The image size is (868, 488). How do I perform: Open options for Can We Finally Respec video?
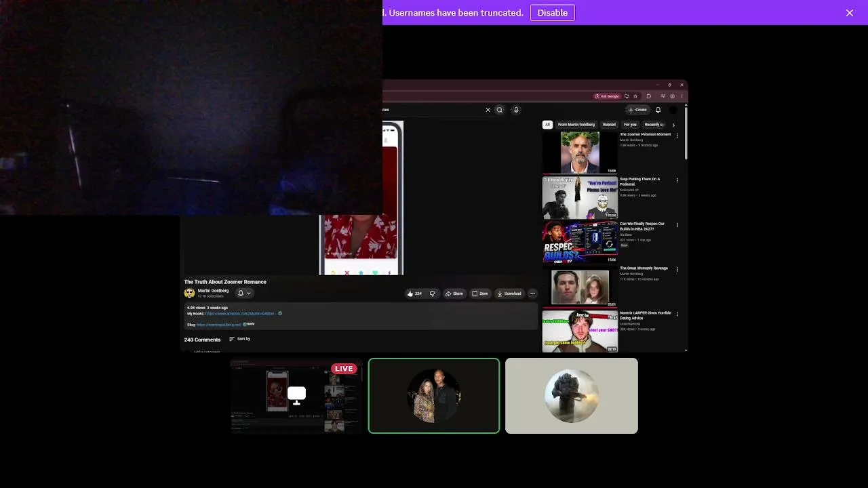click(x=677, y=225)
